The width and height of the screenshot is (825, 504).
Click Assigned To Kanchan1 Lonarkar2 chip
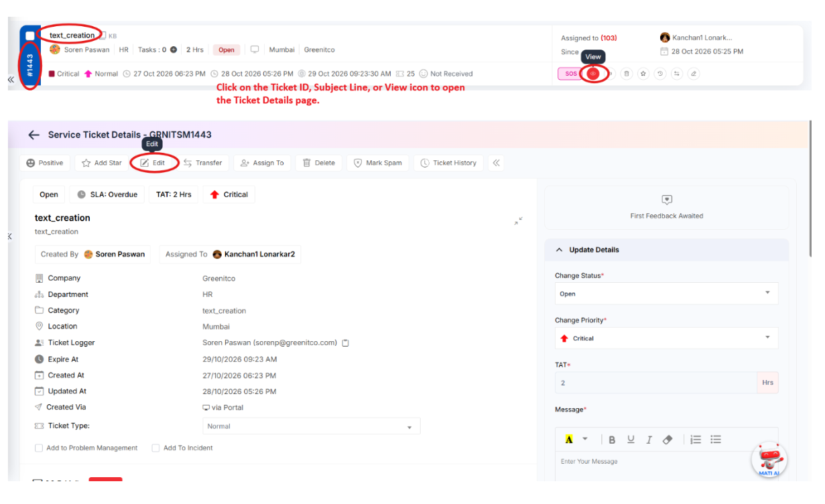tap(230, 254)
